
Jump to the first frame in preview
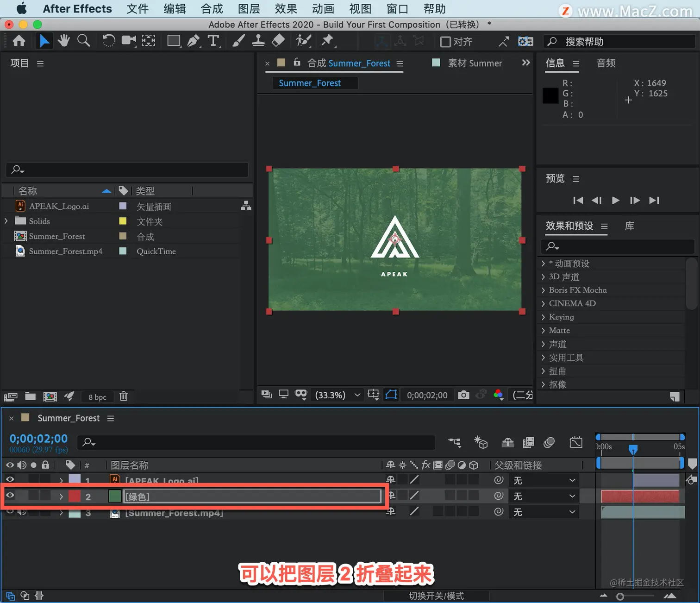pos(578,200)
